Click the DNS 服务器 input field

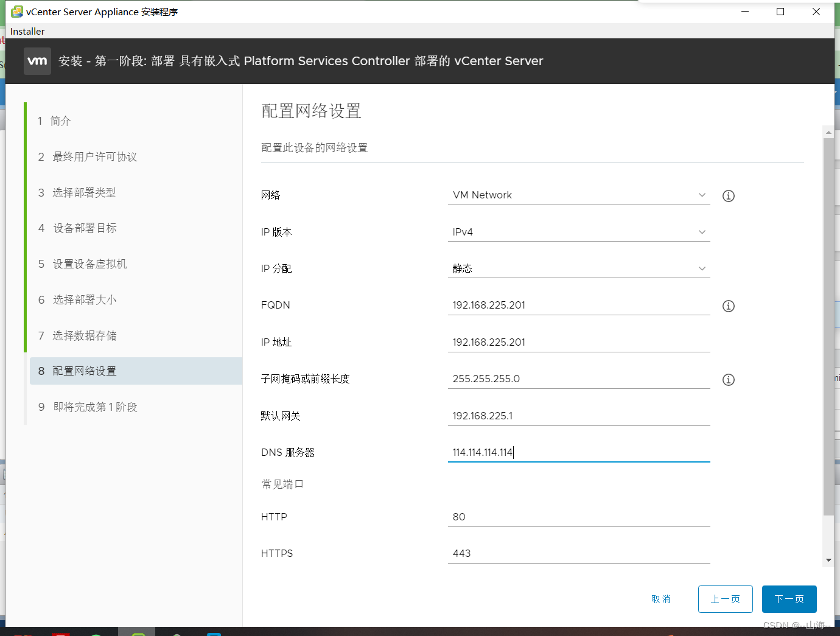pyautogui.click(x=579, y=452)
